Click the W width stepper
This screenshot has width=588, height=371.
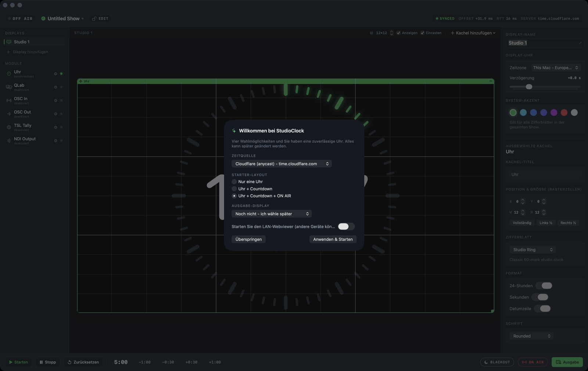523,213
